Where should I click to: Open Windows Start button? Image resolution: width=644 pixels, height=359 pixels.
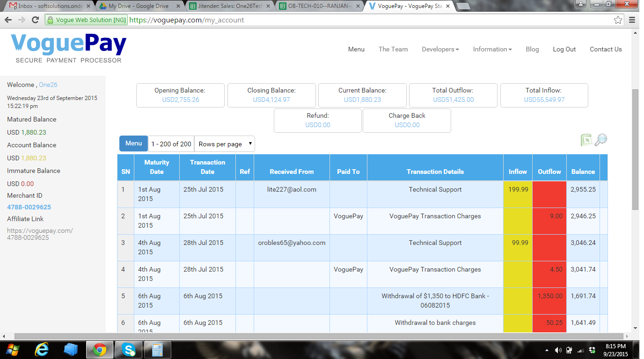[13, 350]
